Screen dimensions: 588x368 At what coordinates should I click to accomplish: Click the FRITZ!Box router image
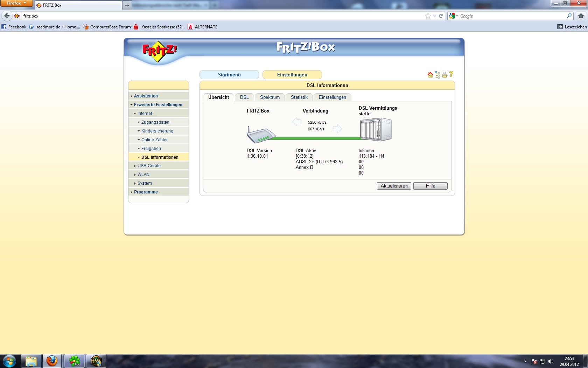click(x=261, y=135)
